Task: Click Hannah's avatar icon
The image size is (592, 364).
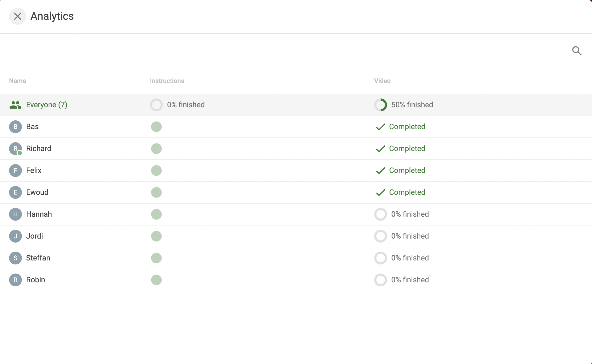Action: [x=15, y=214]
